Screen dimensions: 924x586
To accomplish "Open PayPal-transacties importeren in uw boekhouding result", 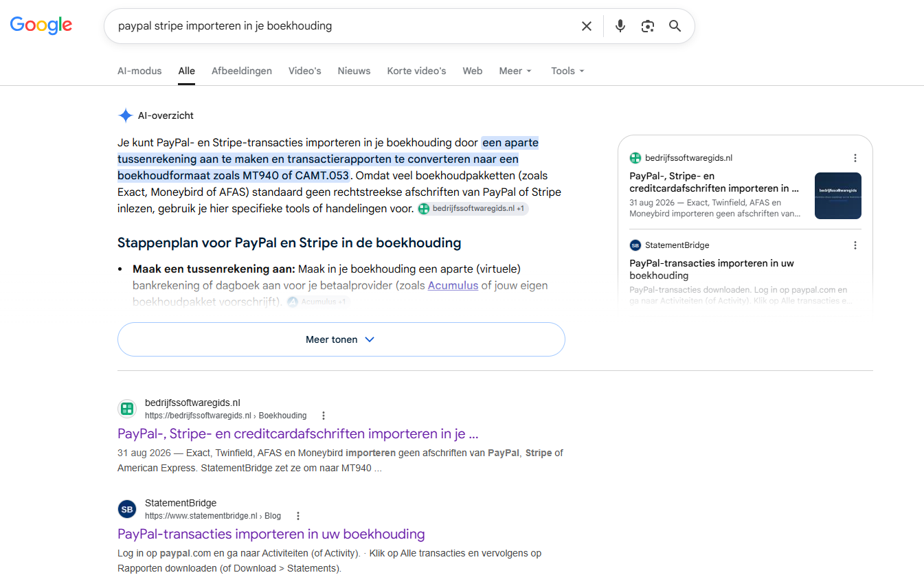I will 271,534.
